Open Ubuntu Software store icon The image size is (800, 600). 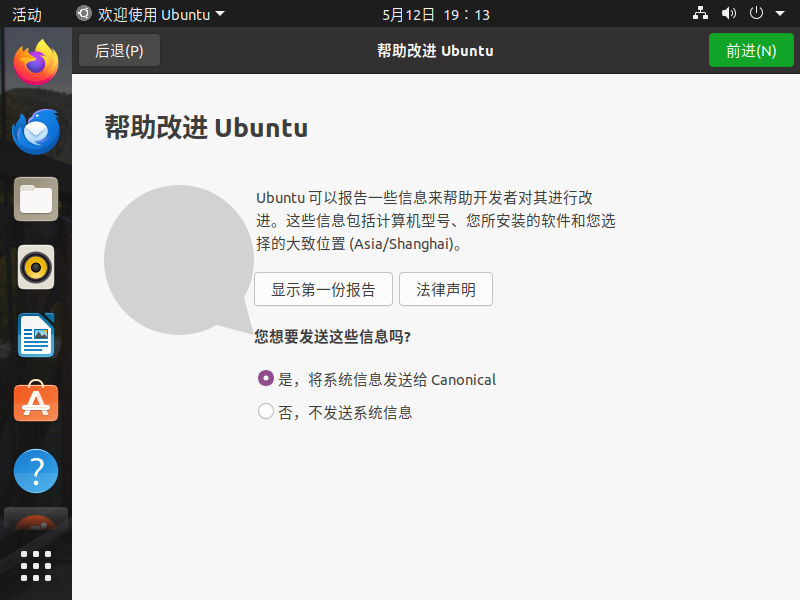tap(36, 402)
